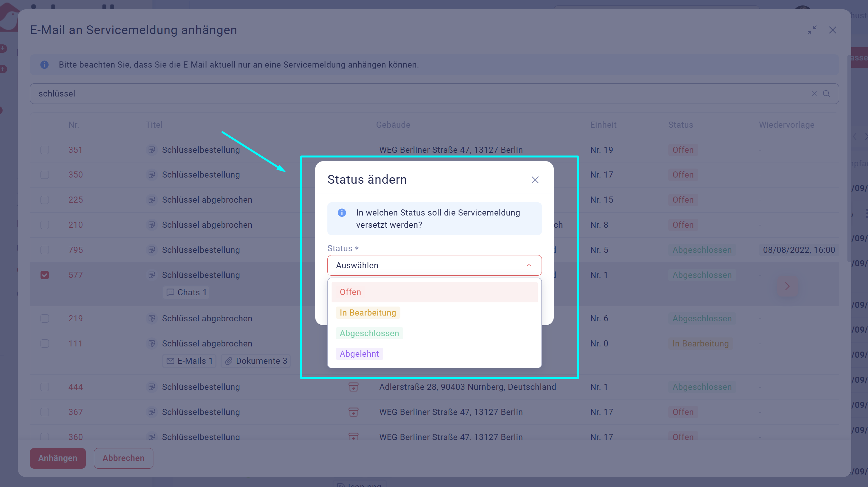
Task: Tick the checkbox for ticket 367
Action: click(x=44, y=412)
